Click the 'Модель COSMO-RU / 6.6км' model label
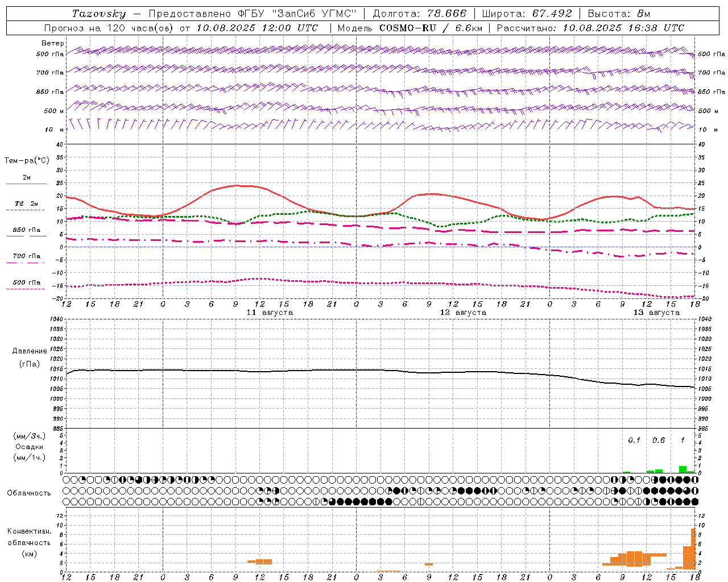Image resolution: width=728 pixels, height=582 pixels. point(410,28)
